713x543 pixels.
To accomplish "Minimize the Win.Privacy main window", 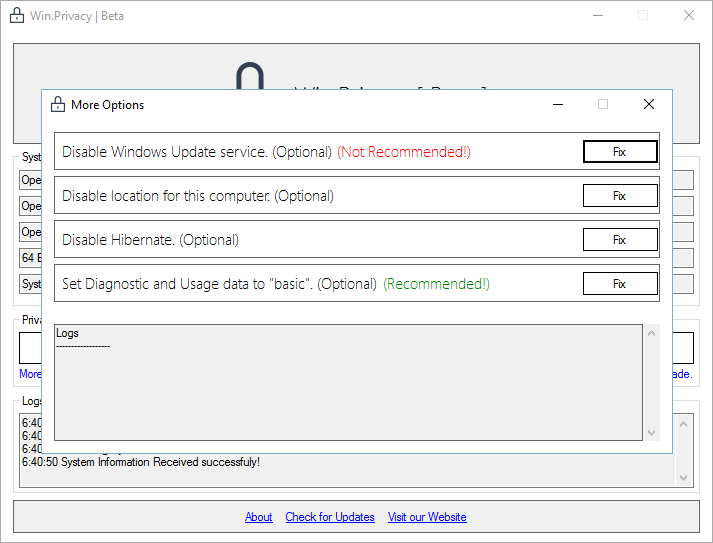I will tap(597, 15).
